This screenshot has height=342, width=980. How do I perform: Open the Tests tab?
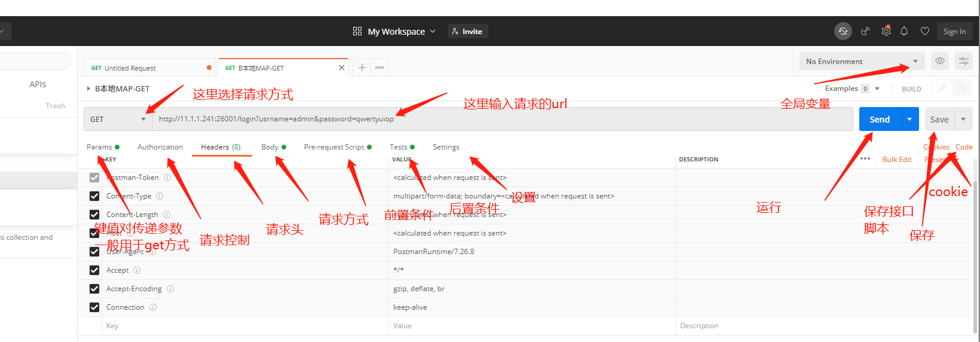[x=402, y=146]
